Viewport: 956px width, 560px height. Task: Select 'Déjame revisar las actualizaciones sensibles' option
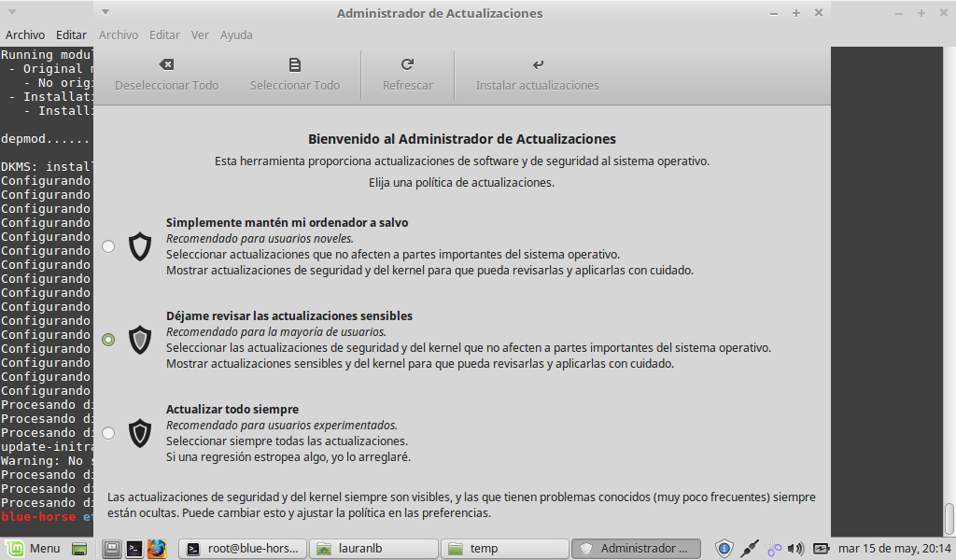coord(108,340)
